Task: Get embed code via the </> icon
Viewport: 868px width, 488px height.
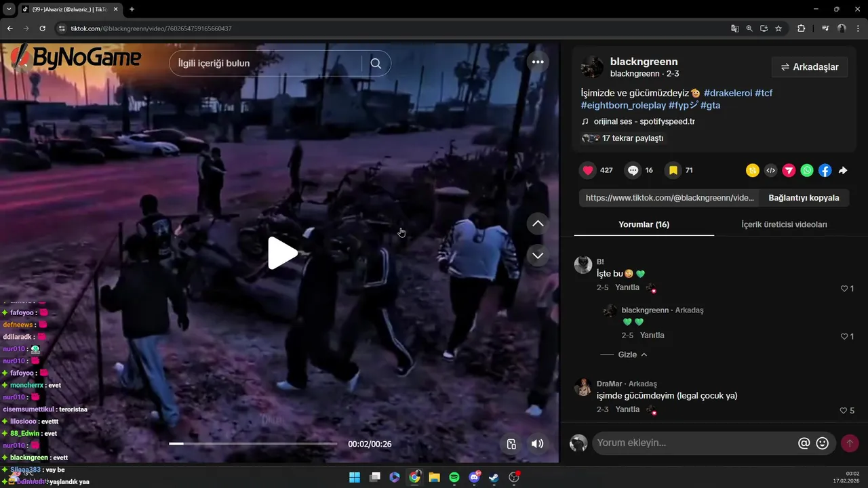Action: point(770,171)
